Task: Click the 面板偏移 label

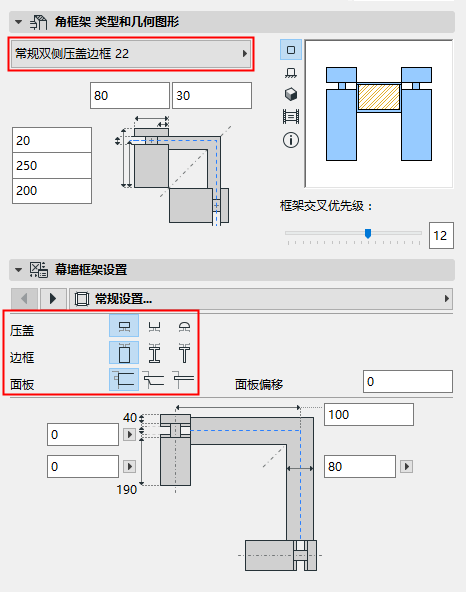Action: pyautogui.click(x=259, y=384)
